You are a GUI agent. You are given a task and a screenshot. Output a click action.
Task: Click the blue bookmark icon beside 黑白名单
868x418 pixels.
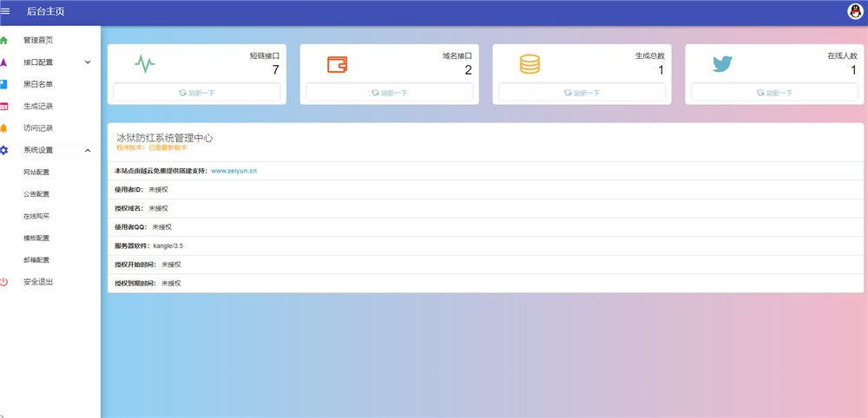coord(3,84)
